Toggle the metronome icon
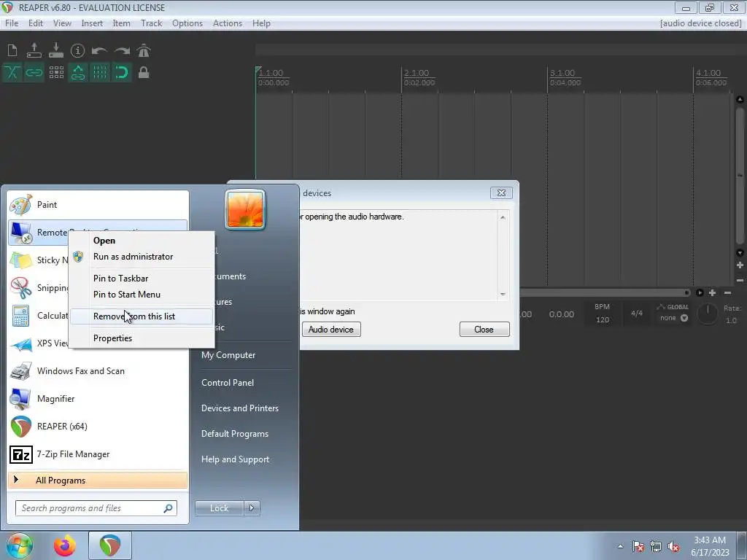The width and height of the screenshot is (747, 560). coord(144,50)
